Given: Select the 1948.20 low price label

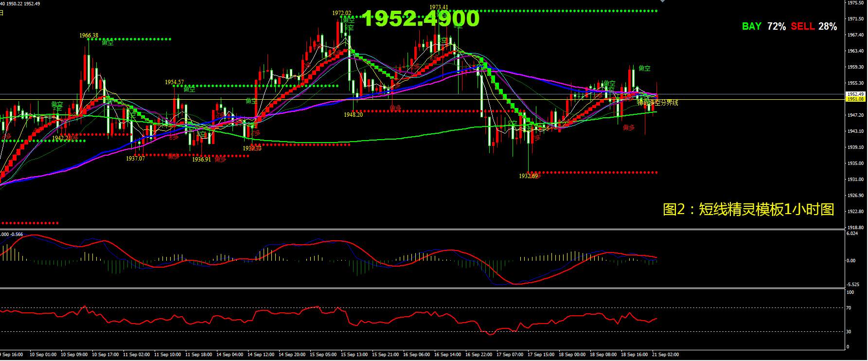Looking at the screenshot, I should click(353, 115).
